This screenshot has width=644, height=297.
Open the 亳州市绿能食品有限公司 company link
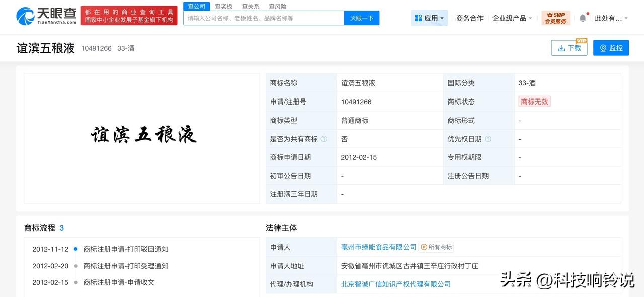[x=377, y=247]
